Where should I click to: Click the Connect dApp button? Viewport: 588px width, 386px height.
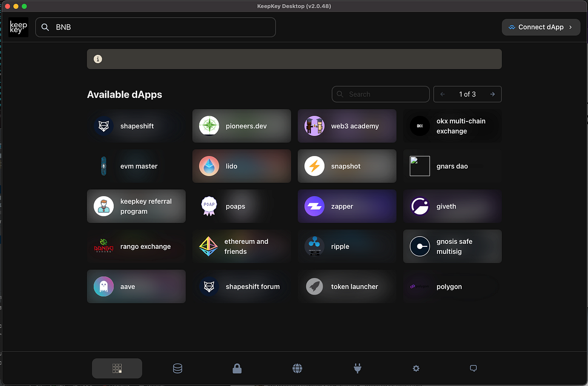[x=541, y=27]
